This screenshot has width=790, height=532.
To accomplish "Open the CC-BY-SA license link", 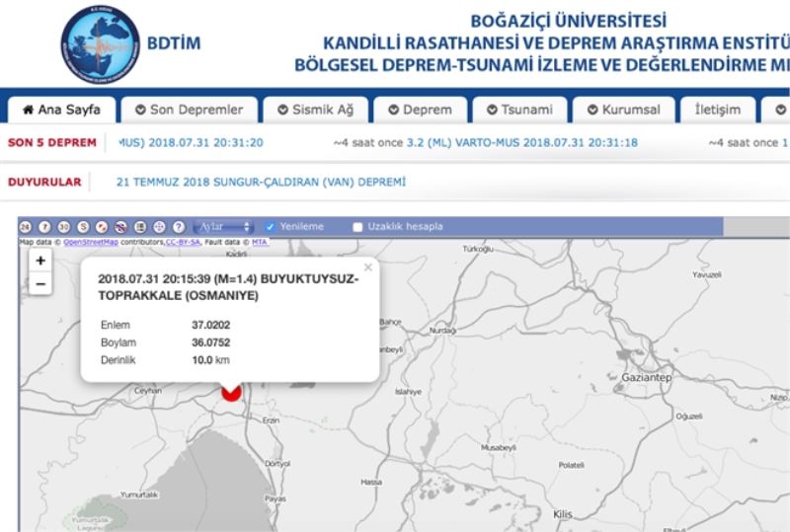I will [183, 243].
